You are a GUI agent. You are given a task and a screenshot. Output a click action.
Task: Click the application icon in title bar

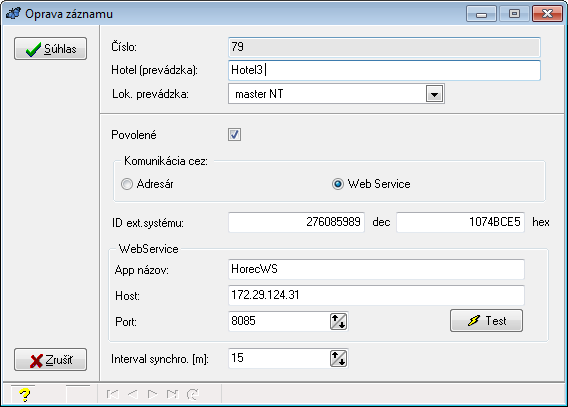click(13, 13)
